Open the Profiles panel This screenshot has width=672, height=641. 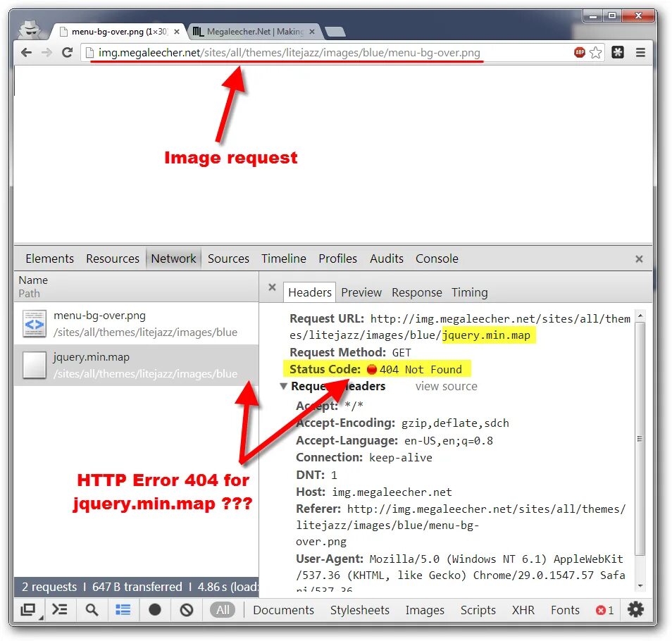[x=337, y=259]
